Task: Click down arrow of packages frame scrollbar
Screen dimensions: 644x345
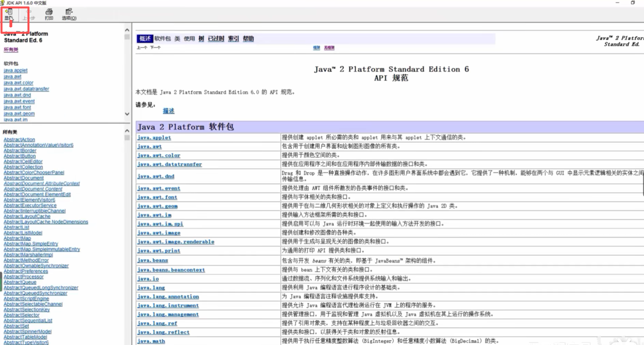Action: (x=127, y=114)
